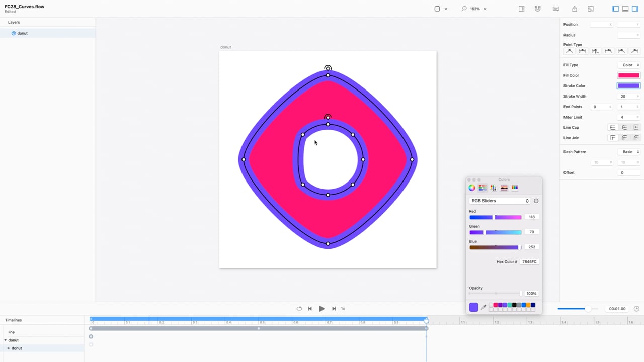Click the share export icon
Viewport: 644px width, 362px height.
pos(575,9)
